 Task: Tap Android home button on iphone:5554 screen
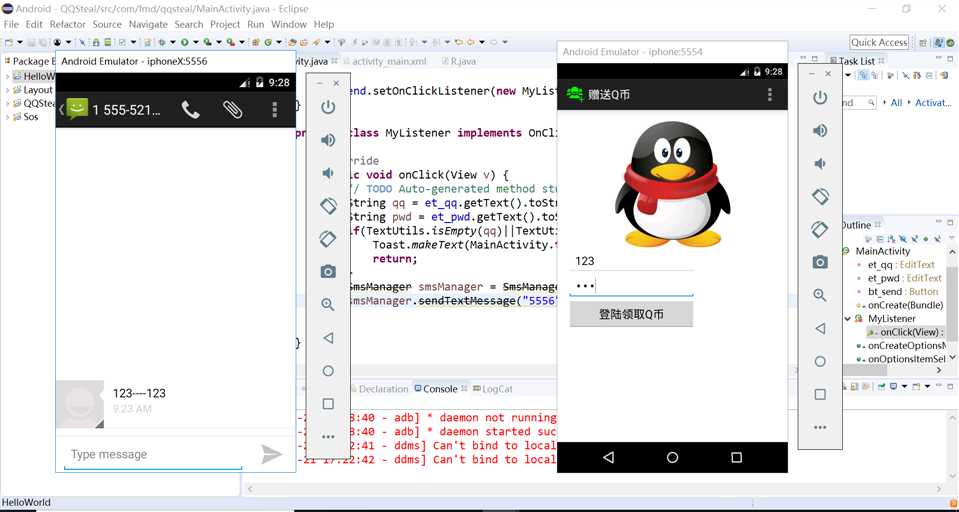672,458
